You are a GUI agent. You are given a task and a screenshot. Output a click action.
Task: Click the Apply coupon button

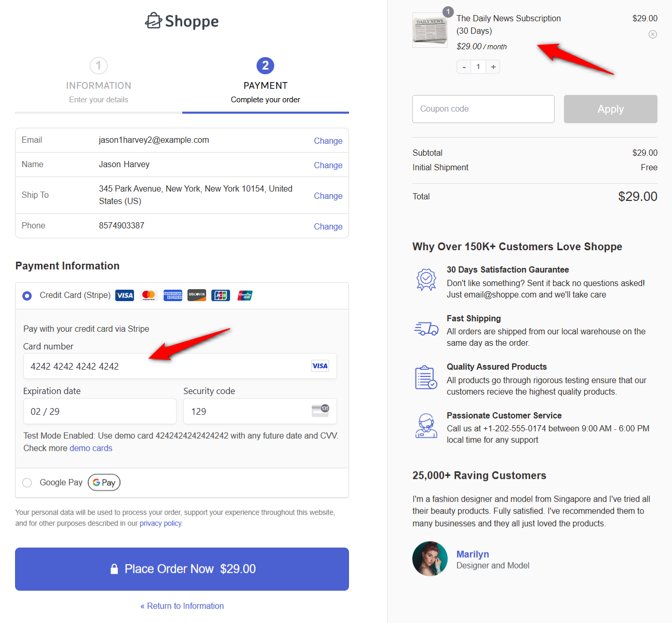(611, 109)
